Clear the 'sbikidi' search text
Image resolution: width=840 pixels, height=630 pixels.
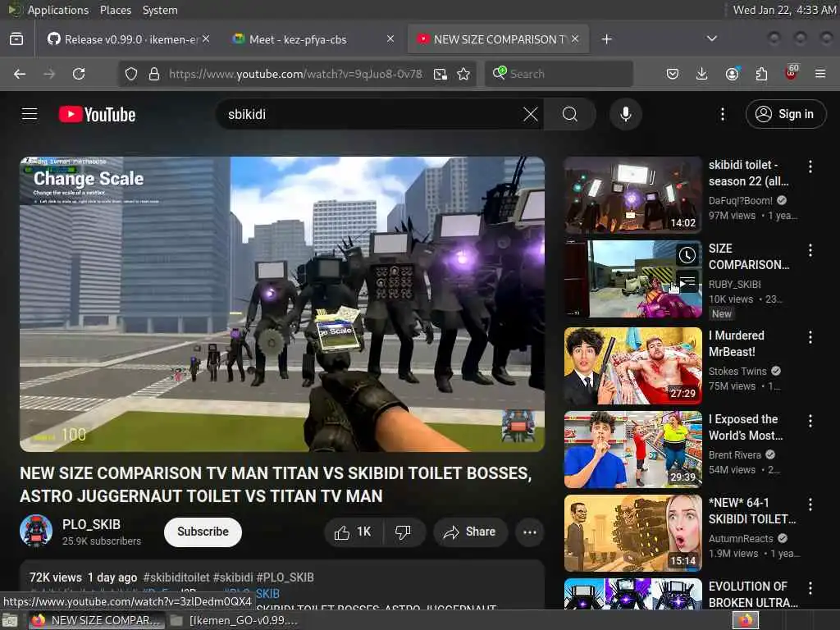click(x=530, y=114)
